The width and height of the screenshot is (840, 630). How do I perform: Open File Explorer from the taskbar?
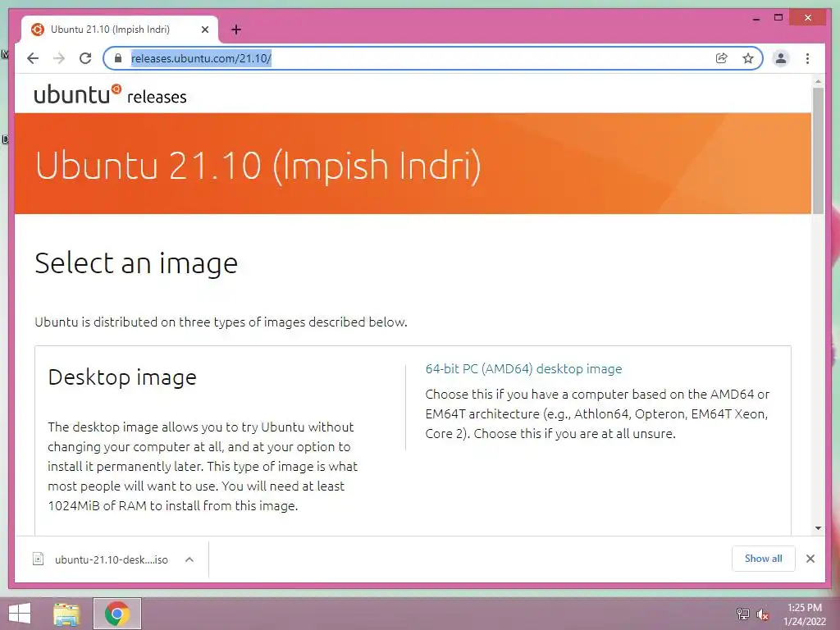tap(66, 614)
